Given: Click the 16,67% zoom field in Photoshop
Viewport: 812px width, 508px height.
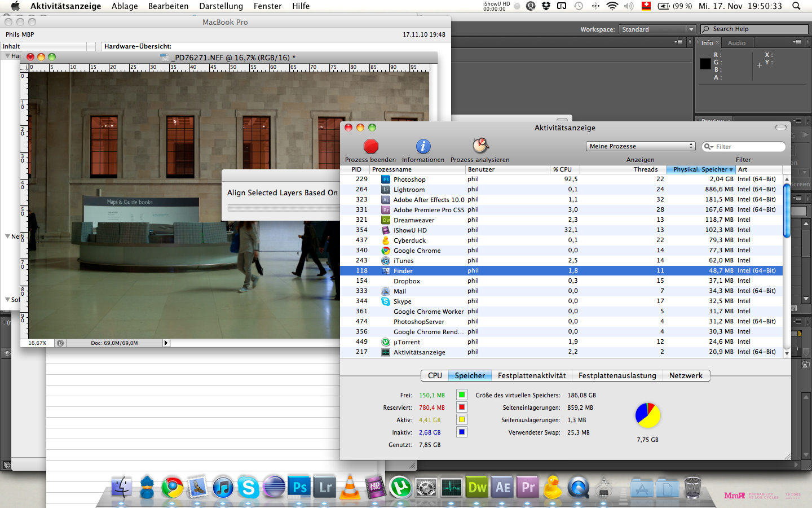Looking at the screenshot, I should [38, 343].
